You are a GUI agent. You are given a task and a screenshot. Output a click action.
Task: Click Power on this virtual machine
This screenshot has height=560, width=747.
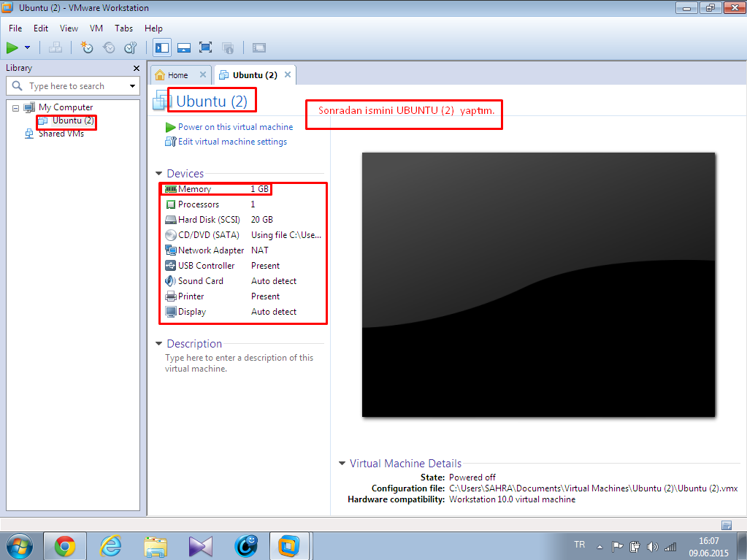[x=235, y=127]
